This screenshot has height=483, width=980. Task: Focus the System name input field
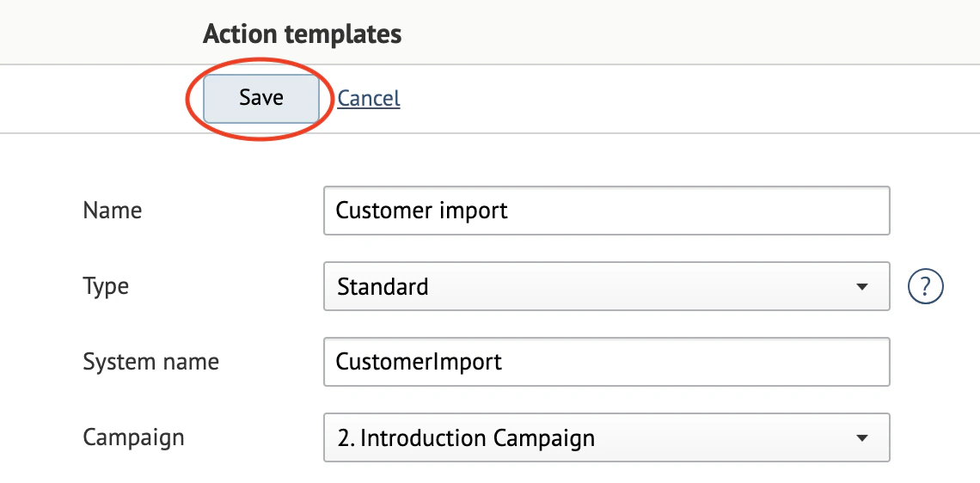606,362
